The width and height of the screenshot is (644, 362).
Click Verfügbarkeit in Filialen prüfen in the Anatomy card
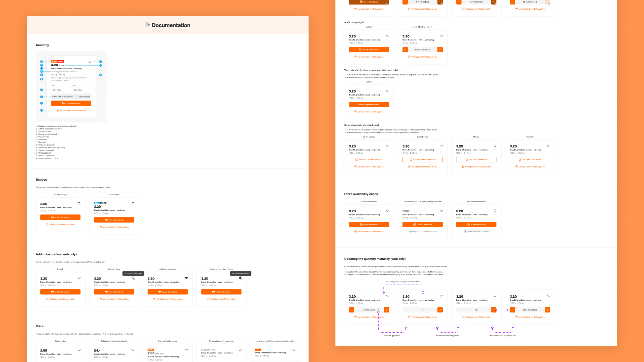point(71,110)
